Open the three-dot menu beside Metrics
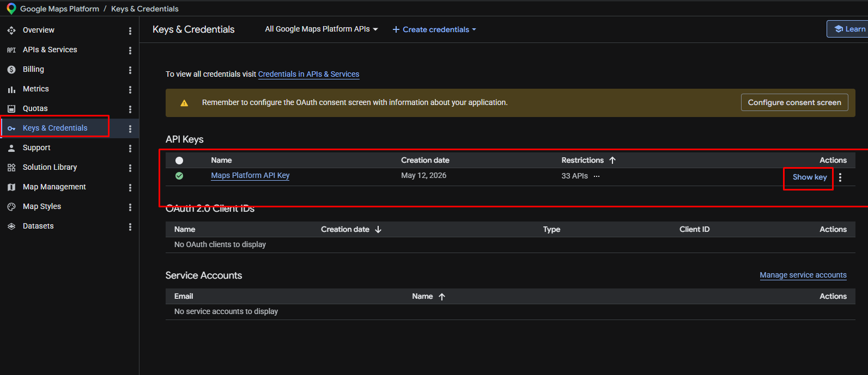This screenshot has width=868, height=375. point(130,90)
